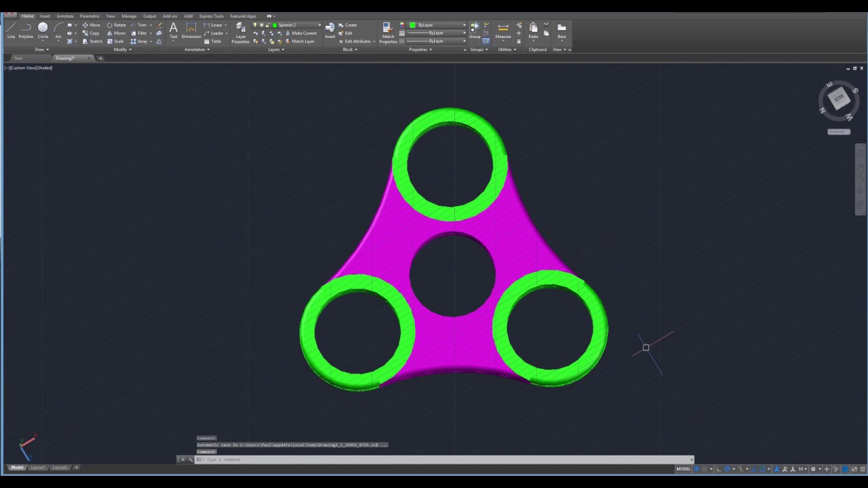Expand the Properties panel dropdown
The height and width of the screenshot is (488, 868).
(420, 49)
